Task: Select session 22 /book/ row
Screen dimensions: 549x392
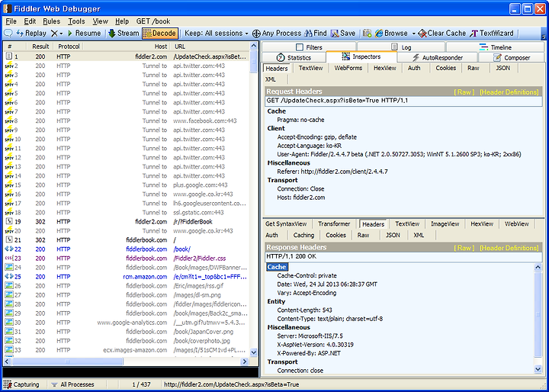Action: pyautogui.click(x=127, y=249)
